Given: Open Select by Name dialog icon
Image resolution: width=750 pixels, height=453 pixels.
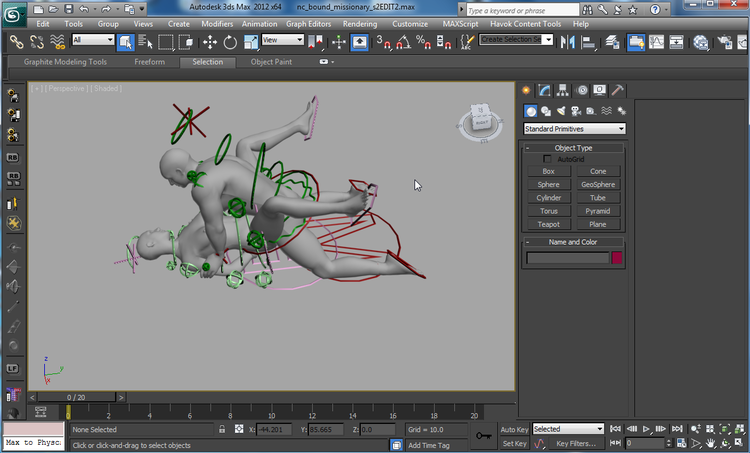Looking at the screenshot, I should (145, 42).
